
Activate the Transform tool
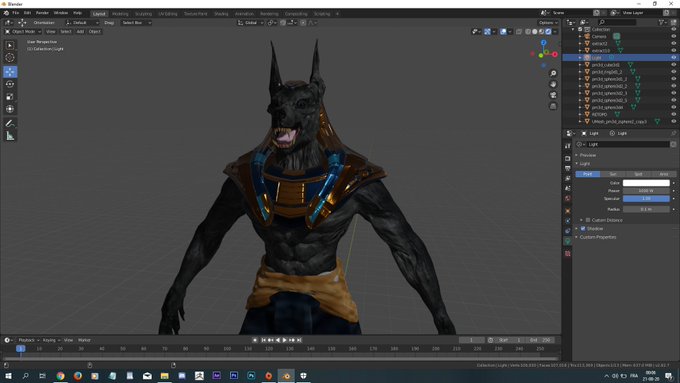tap(10, 109)
